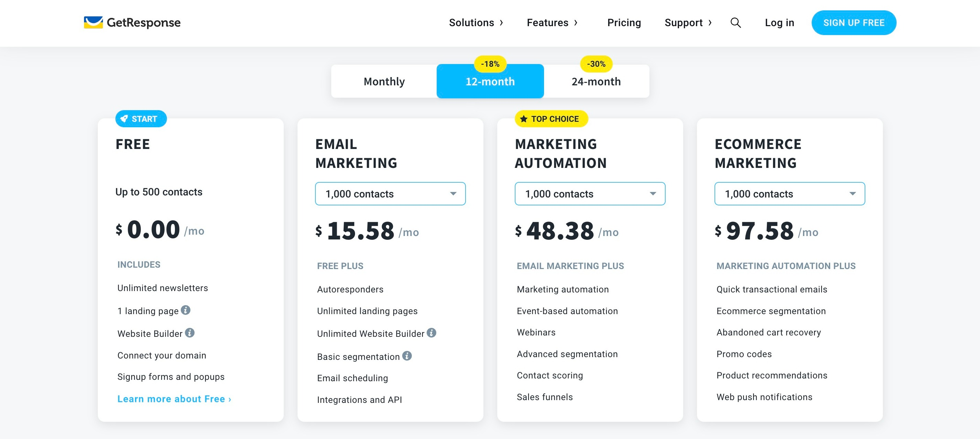
Task: Click 'Product recommendations' feature
Action: 772,376
